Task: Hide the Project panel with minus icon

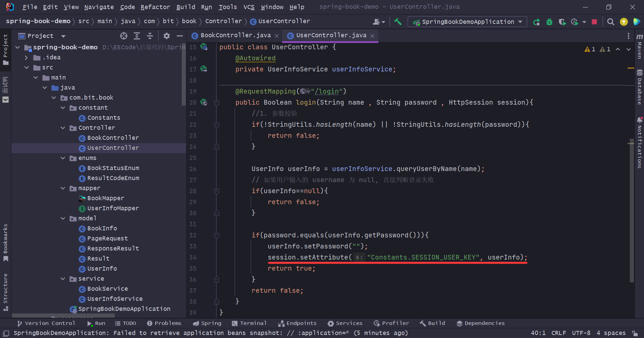Action: (180, 36)
